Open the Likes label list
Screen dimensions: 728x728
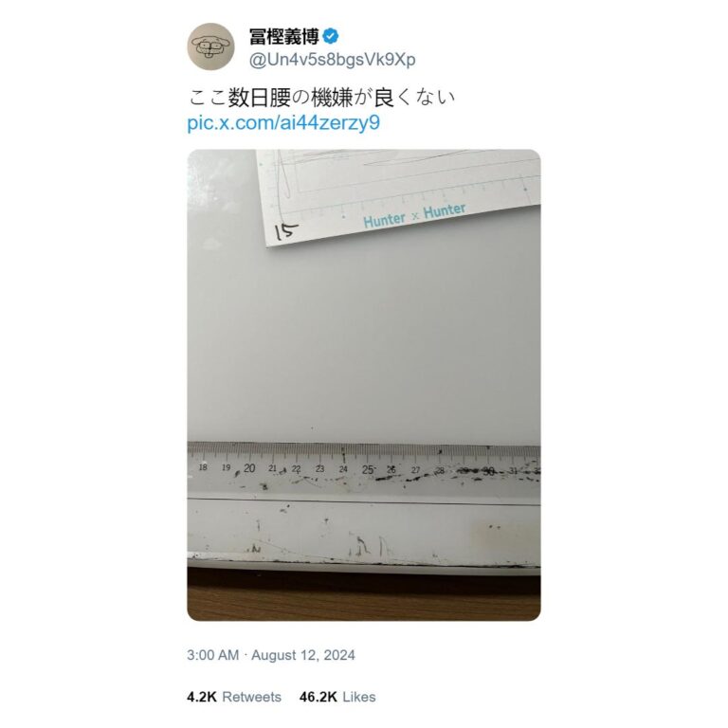pyautogui.click(x=359, y=697)
